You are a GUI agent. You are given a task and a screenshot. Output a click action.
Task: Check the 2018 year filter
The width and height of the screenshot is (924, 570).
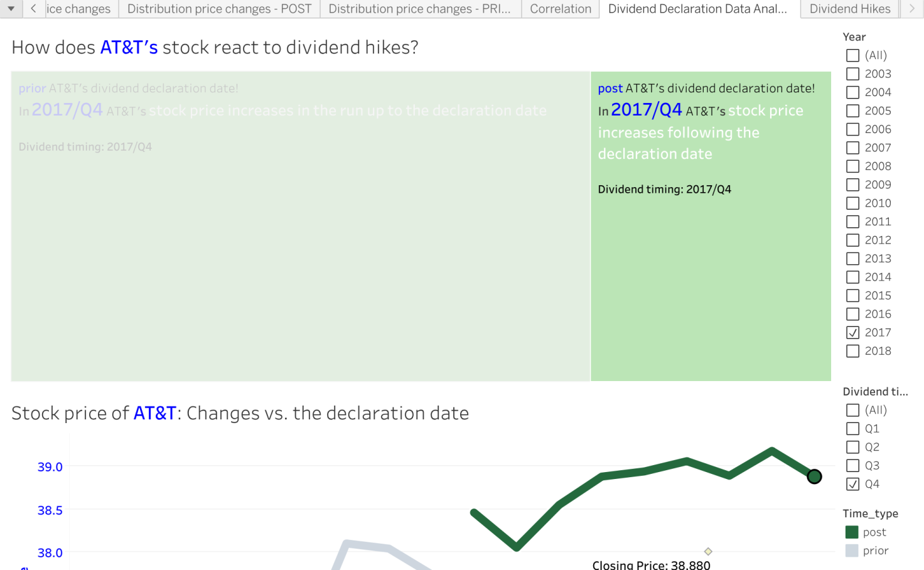(x=852, y=351)
